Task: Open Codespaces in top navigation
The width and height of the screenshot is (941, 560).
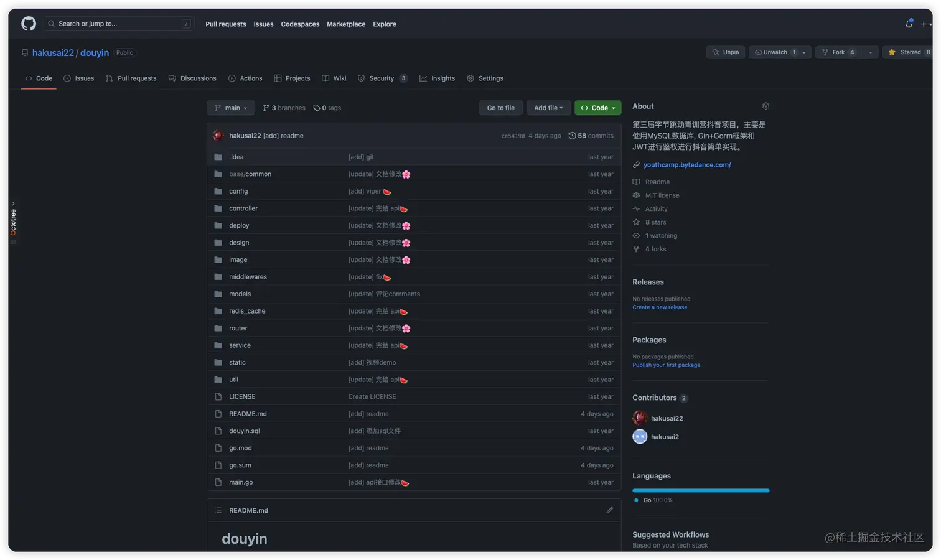Action: point(300,24)
